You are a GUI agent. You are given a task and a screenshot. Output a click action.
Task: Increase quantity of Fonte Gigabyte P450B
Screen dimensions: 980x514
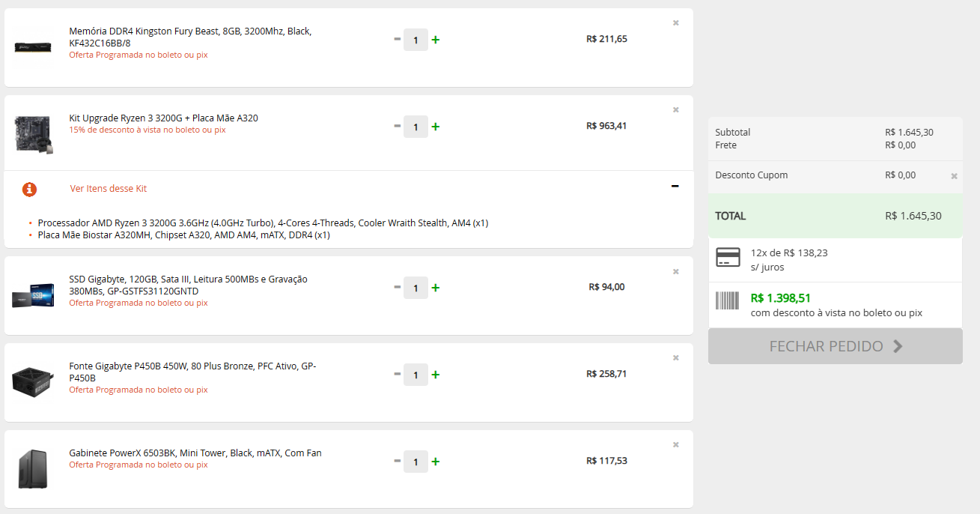coord(436,375)
